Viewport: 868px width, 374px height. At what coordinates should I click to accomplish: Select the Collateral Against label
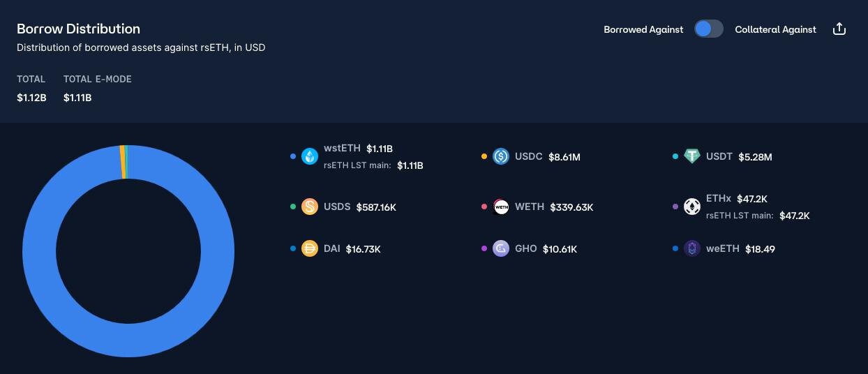(x=775, y=29)
